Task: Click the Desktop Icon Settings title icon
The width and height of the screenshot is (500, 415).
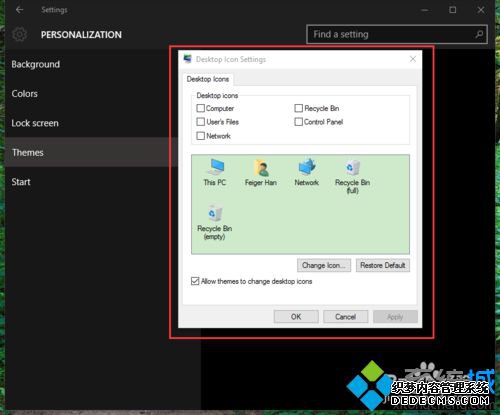Action: click(188, 59)
